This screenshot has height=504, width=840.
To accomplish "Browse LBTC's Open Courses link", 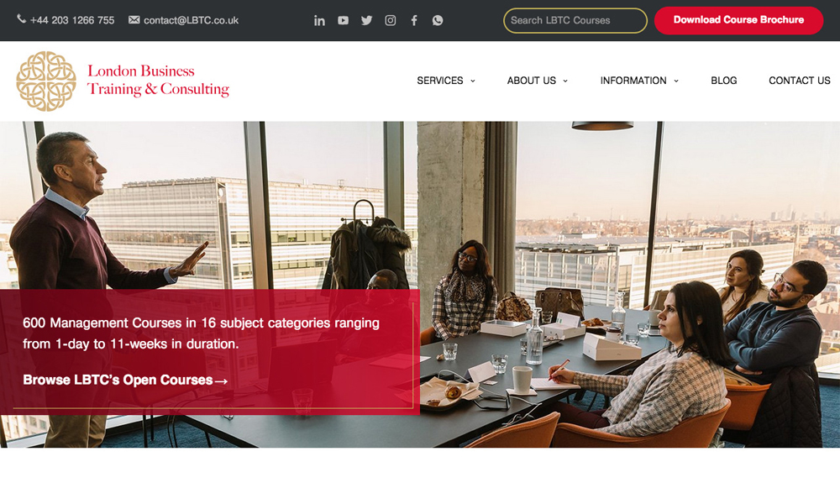I will [x=125, y=380].
